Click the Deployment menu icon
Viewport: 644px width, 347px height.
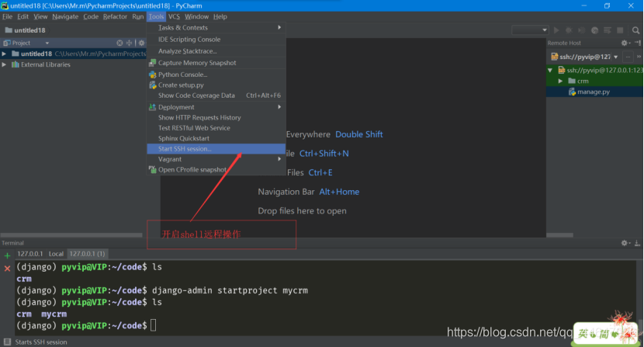pos(152,107)
